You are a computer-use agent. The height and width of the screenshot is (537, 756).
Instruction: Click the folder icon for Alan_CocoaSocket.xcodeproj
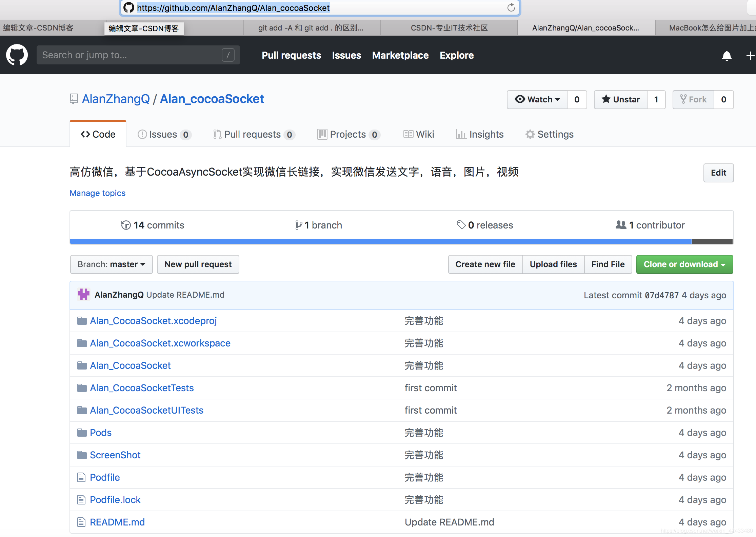pos(82,321)
